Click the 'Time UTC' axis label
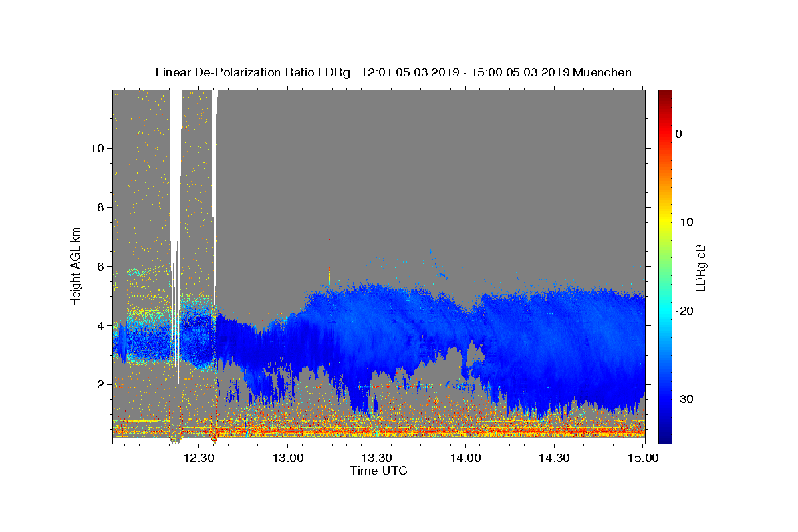 [x=378, y=471]
